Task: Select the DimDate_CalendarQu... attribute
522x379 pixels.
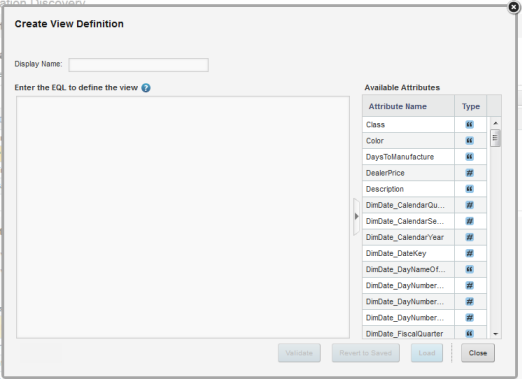Action: [408, 205]
